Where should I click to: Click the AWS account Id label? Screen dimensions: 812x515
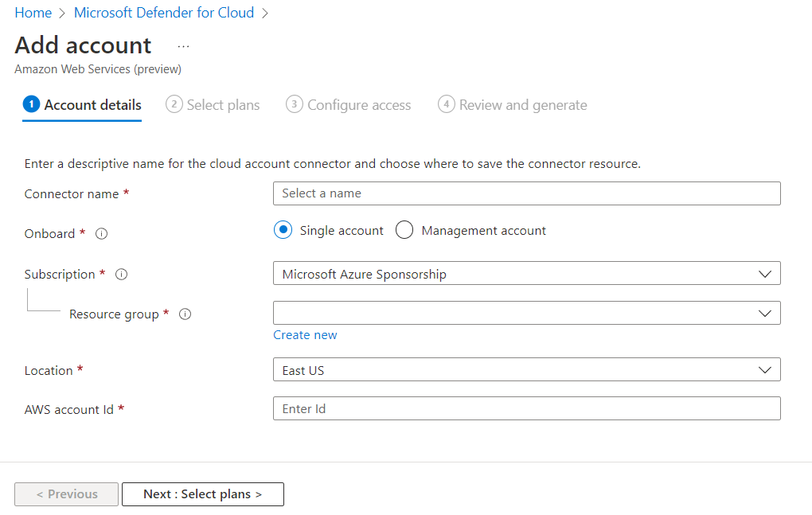pyautogui.click(x=69, y=410)
